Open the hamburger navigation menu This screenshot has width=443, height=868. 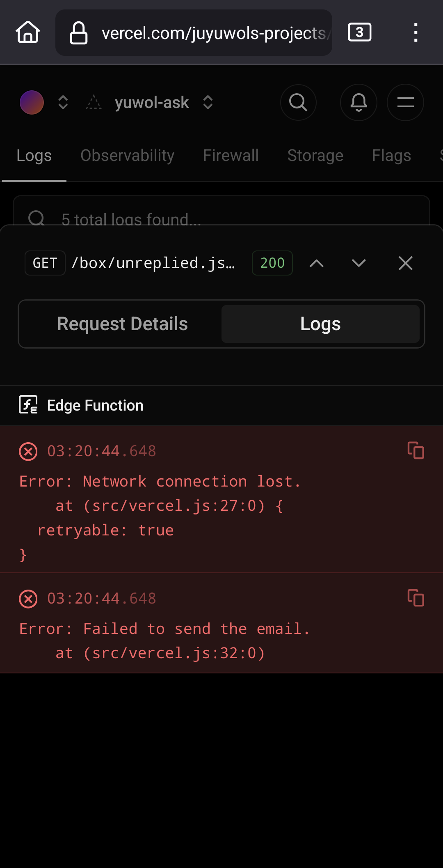pyautogui.click(x=405, y=102)
